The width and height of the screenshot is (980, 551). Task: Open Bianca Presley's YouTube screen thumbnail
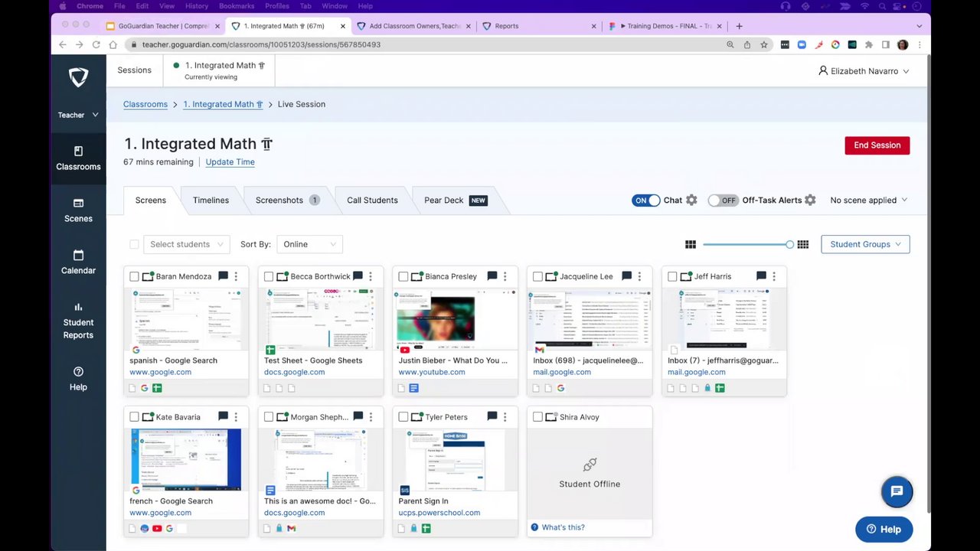[x=455, y=319]
